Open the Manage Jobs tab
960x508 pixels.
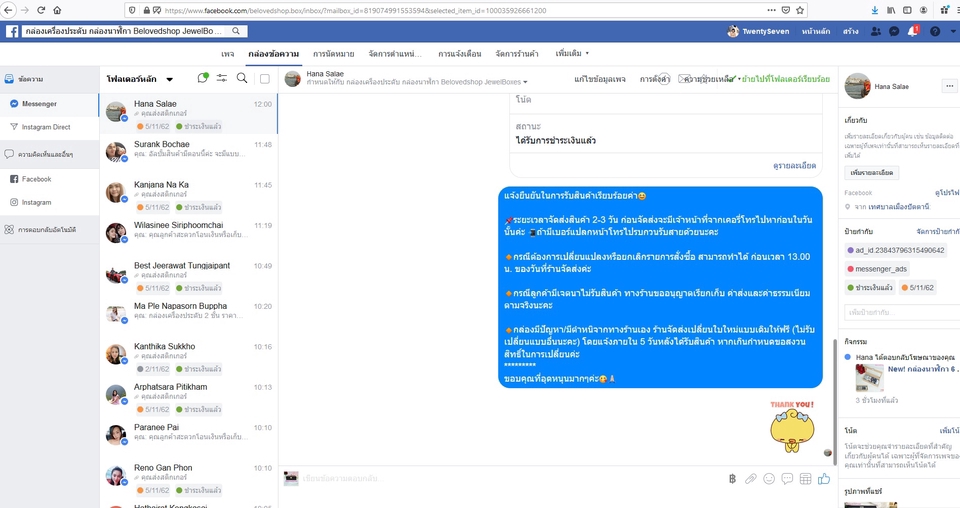click(x=395, y=54)
